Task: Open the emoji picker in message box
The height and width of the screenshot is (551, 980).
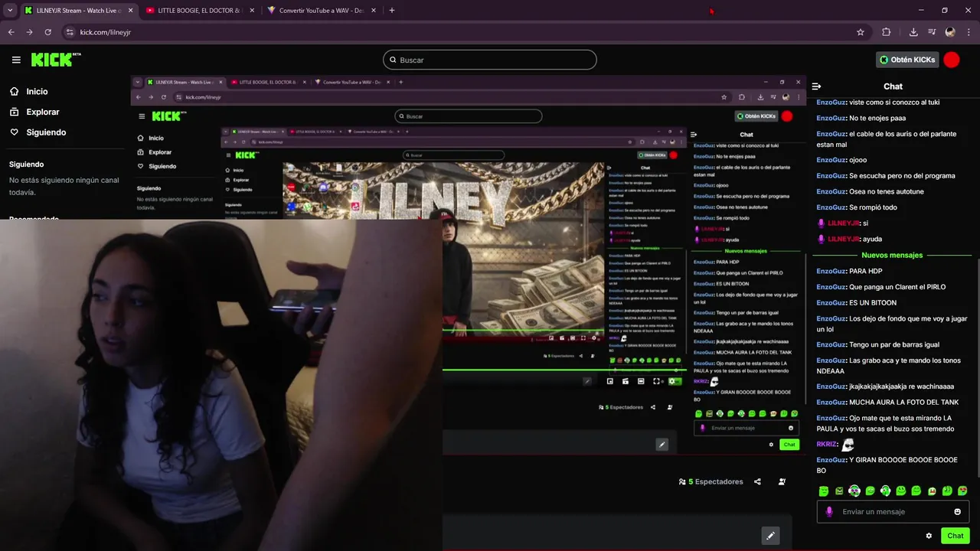Action: pos(957,512)
